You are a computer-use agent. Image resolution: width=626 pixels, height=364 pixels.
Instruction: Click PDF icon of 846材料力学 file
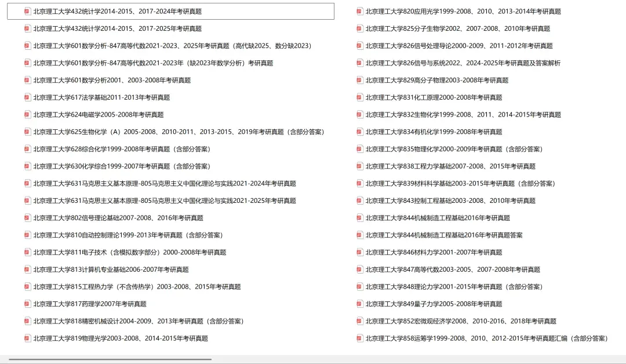[359, 252]
